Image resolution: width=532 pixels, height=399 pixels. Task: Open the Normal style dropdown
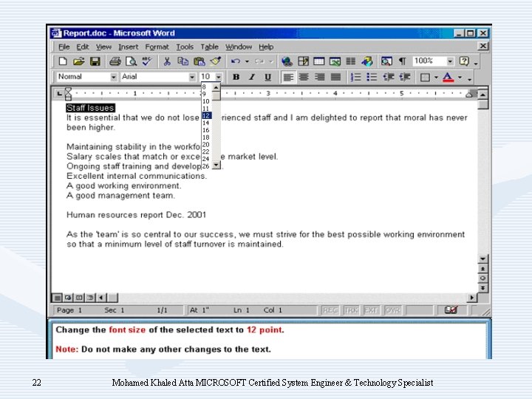pos(113,77)
